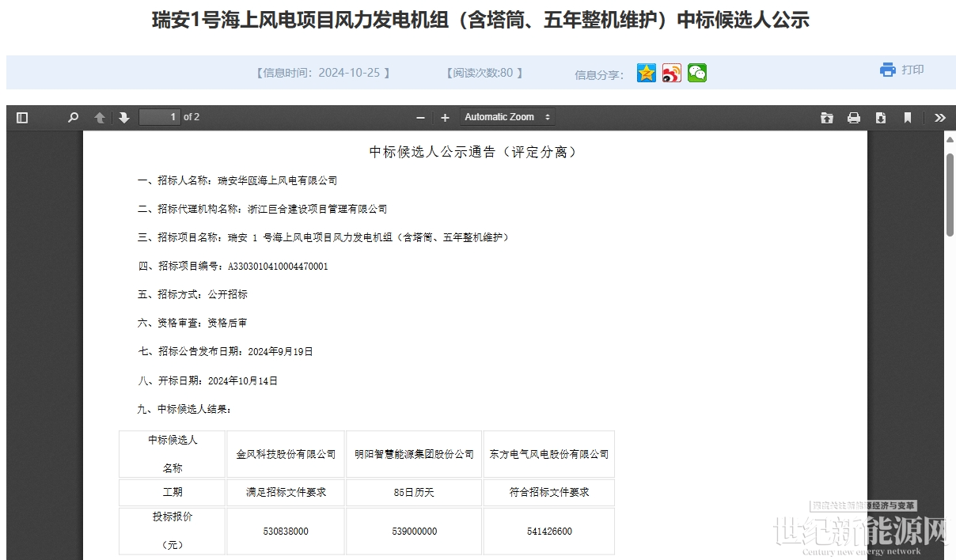This screenshot has height=560, width=956.
Task: Click the cell 明阳智慧能源集团股份公司
Action: (414, 454)
